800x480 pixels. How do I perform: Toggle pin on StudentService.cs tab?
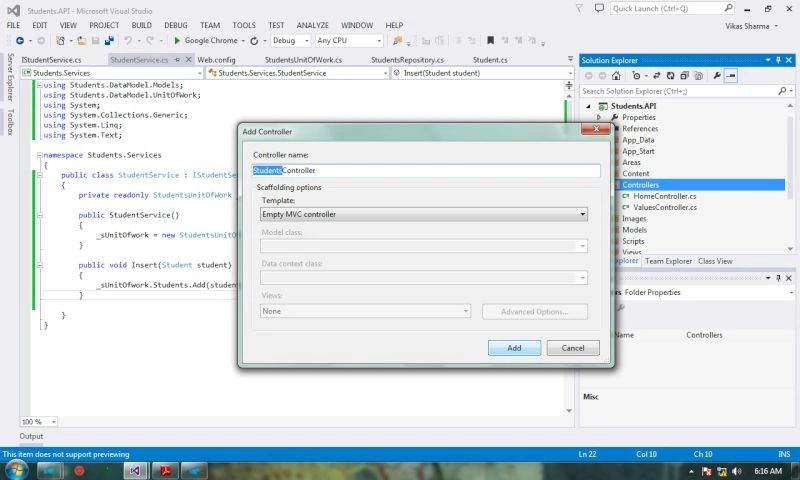[177, 60]
